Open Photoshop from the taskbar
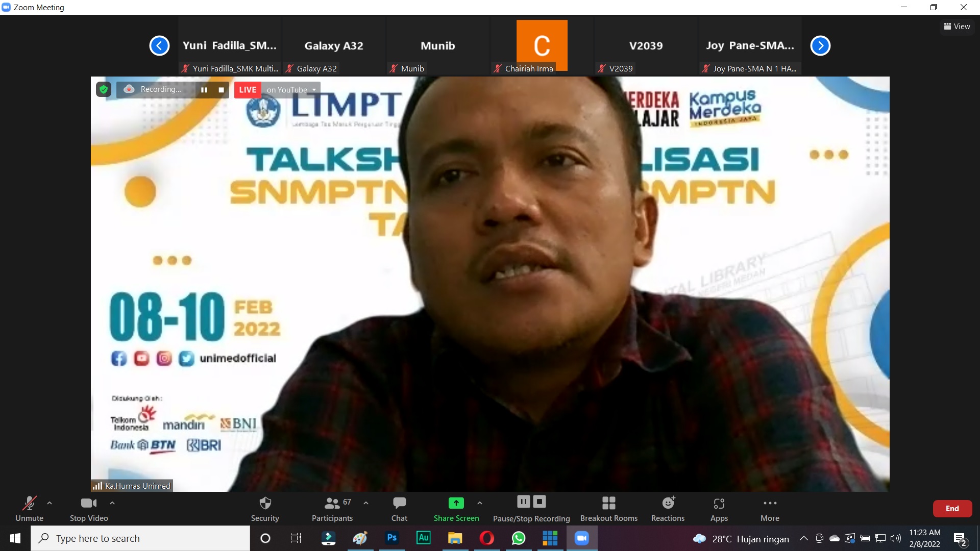980x551 pixels. (x=392, y=538)
